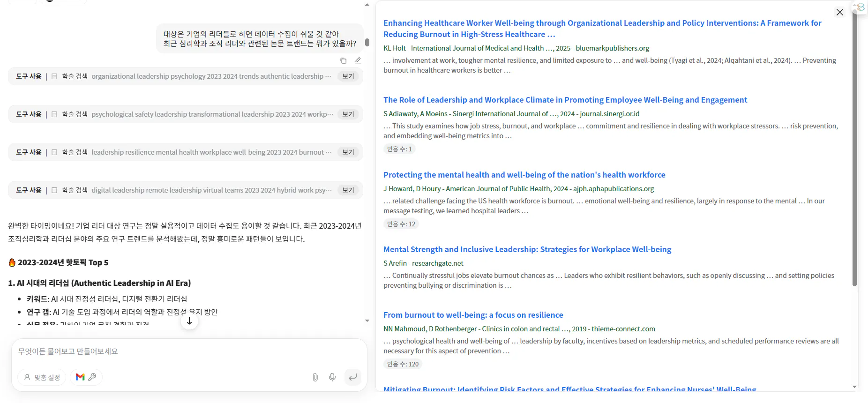Viewport: 868px width, 403px height.
Task: Focus the 무엇이든 물어보고 만들어보세요 message input
Action: [x=187, y=351]
